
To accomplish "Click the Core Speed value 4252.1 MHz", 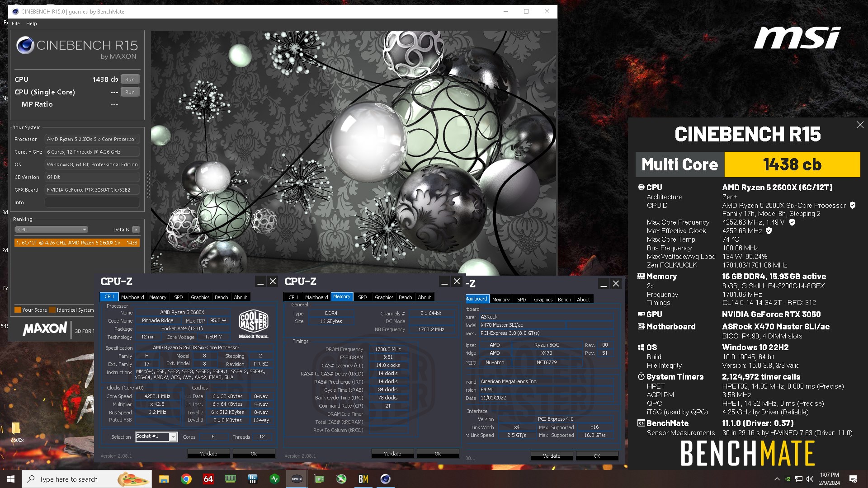I will (x=157, y=396).
